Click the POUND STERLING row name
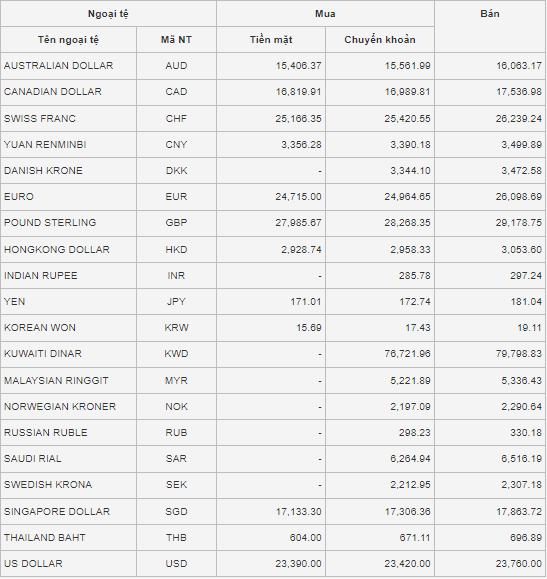The image size is (547, 579). 50,223
